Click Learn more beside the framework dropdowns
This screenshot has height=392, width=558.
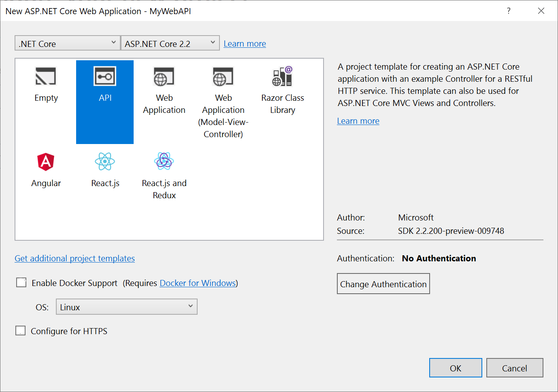tap(245, 43)
